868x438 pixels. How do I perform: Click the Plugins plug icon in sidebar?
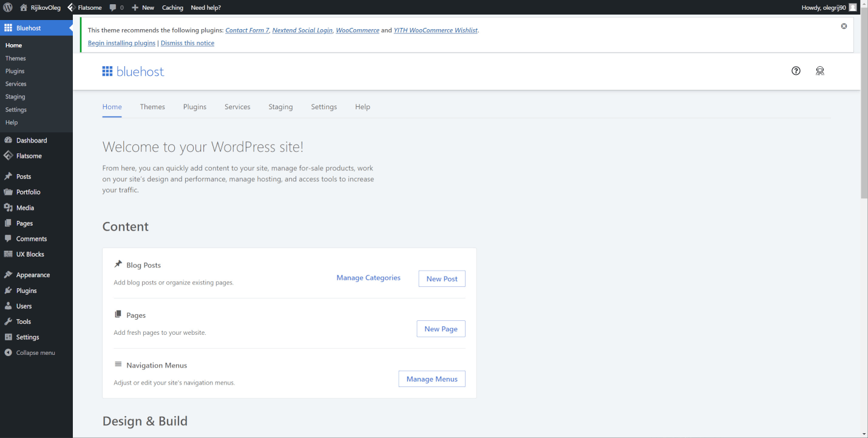(8, 291)
